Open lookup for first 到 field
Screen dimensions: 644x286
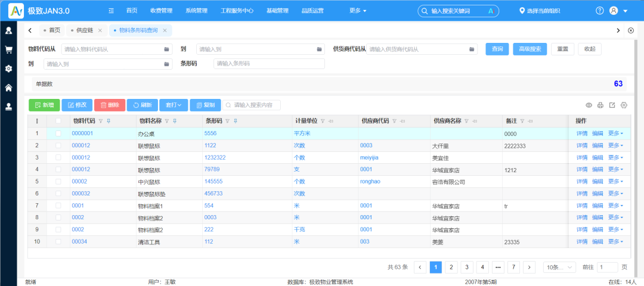(319, 49)
